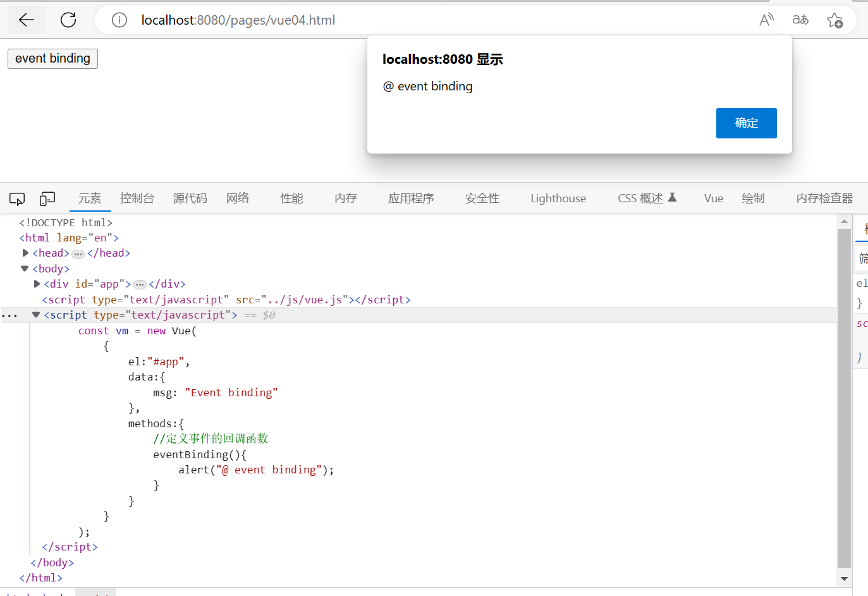The height and width of the screenshot is (596, 868).
Task: Click the data:{ code line
Action: click(147, 377)
